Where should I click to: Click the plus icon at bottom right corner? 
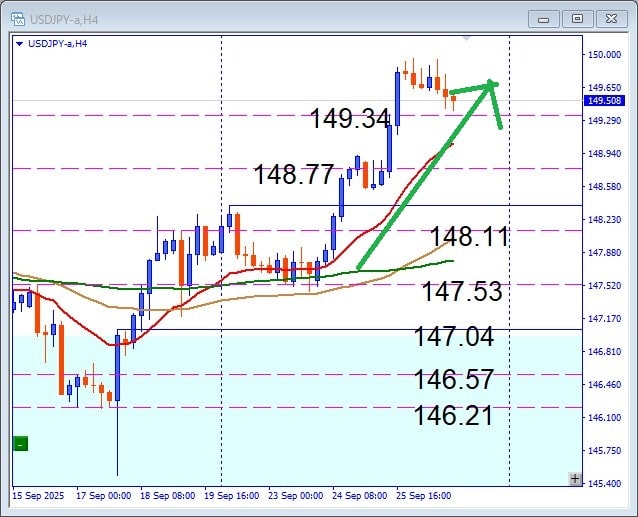[574, 479]
